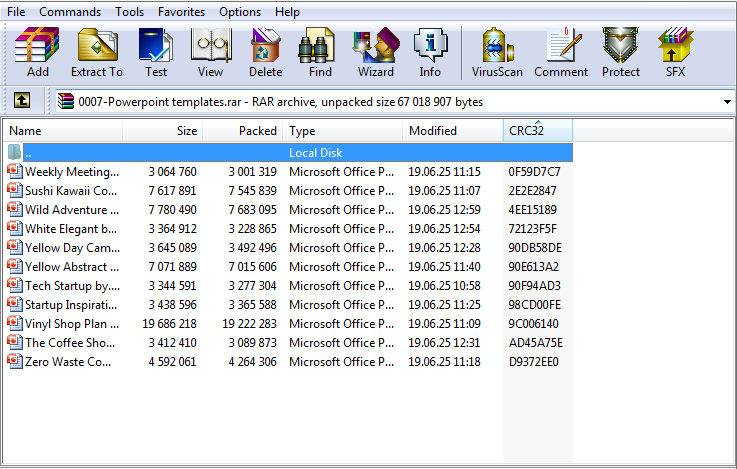Click CRC value AD45A75E
This screenshot has width=737, height=469.
[x=536, y=343]
